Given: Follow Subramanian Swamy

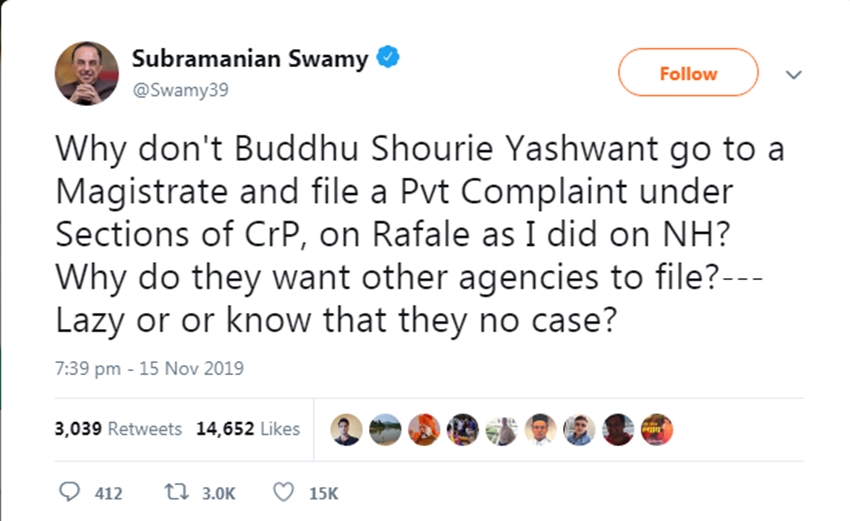Looking at the screenshot, I should [688, 73].
